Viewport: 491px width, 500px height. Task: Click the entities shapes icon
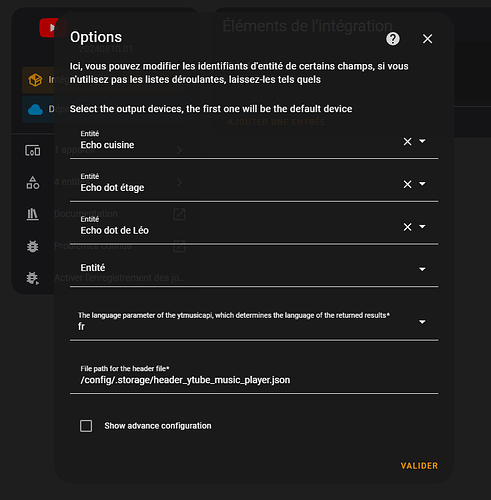[33, 183]
